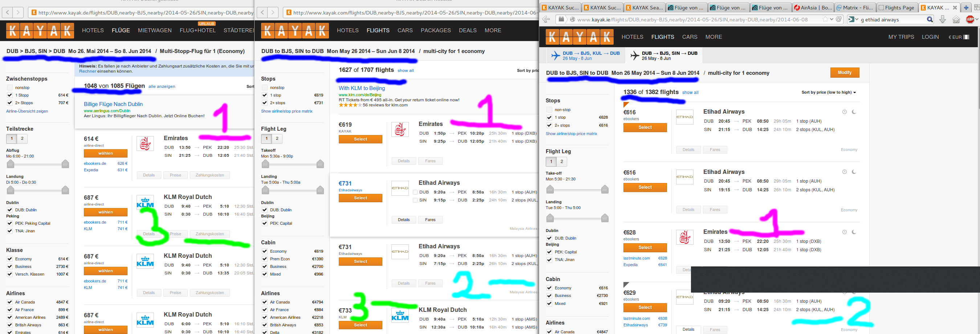
Task: Uncheck Mixed cabin in kayak.ie
Action: click(549, 304)
